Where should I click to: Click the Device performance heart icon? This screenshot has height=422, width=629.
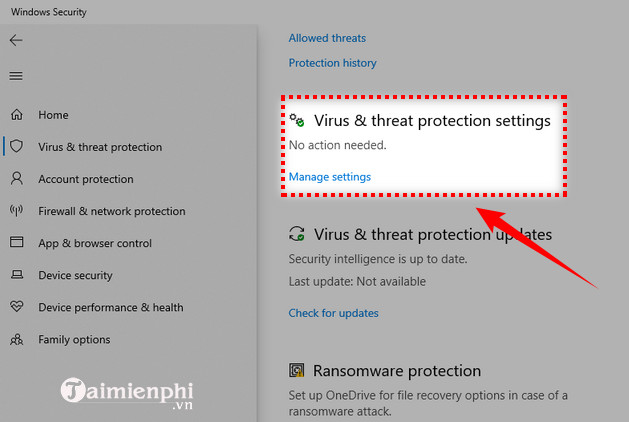pos(17,307)
